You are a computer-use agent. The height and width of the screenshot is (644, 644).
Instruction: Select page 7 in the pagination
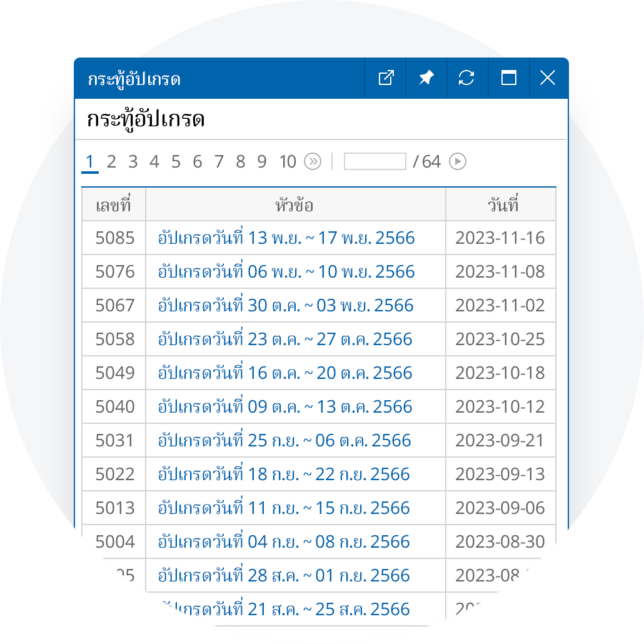pyautogui.click(x=219, y=162)
